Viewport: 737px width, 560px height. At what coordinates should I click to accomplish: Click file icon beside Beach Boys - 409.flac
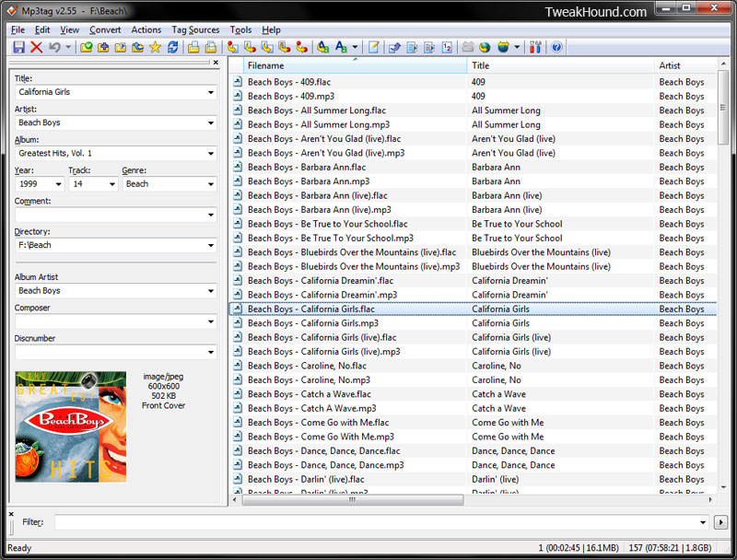[238, 82]
